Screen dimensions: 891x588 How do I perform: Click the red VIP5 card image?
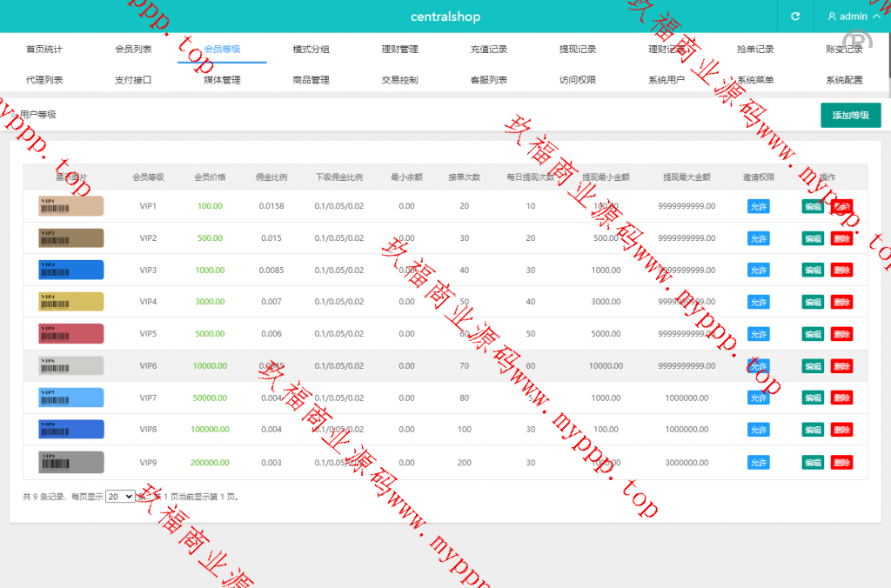pyautogui.click(x=71, y=334)
